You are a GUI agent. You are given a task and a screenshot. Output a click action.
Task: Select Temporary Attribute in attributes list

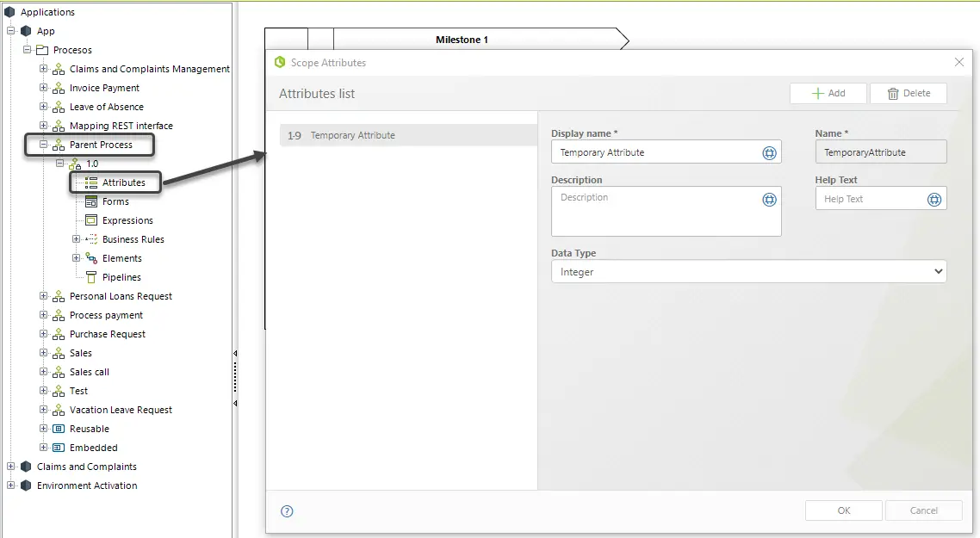coord(408,135)
